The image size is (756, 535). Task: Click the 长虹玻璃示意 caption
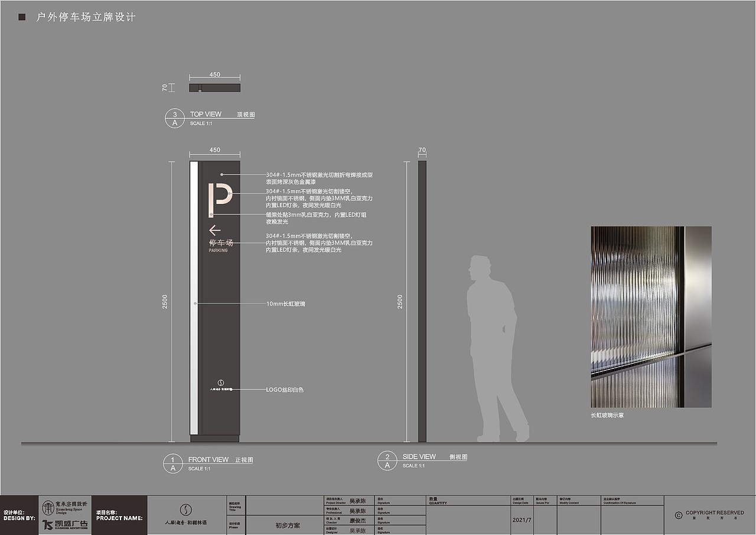[607, 416]
